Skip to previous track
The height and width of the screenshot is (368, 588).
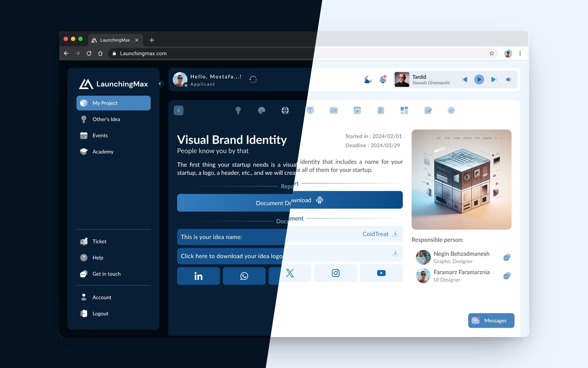point(465,79)
